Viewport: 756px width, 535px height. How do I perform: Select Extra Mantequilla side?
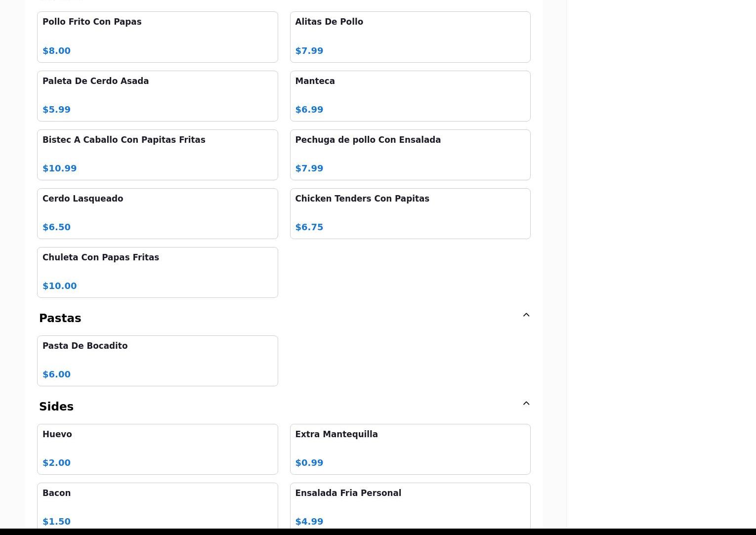[410, 449]
